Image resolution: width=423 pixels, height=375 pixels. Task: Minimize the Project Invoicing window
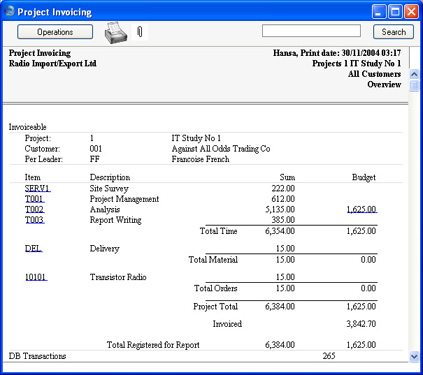pos(379,12)
